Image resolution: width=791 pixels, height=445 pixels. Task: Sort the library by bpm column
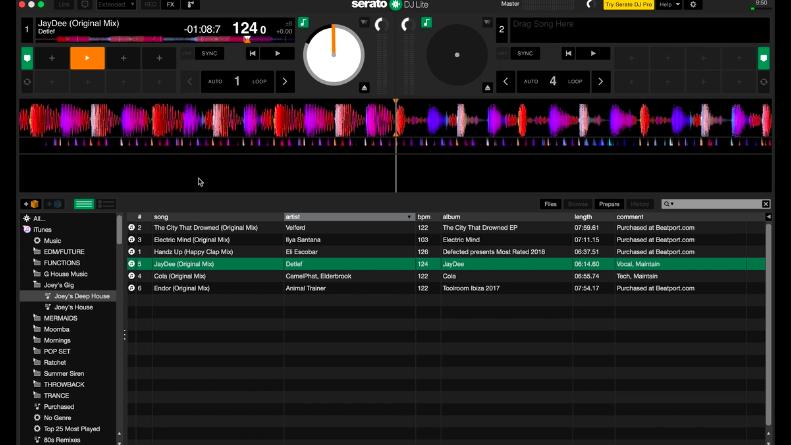click(x=424, y=217)
